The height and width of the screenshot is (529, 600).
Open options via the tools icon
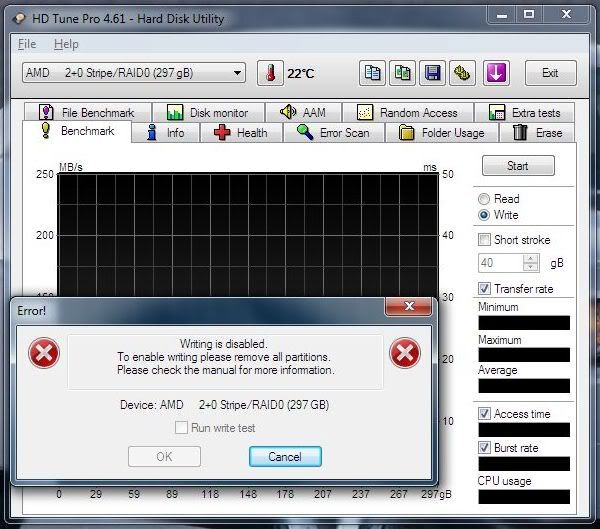(462, 73)
